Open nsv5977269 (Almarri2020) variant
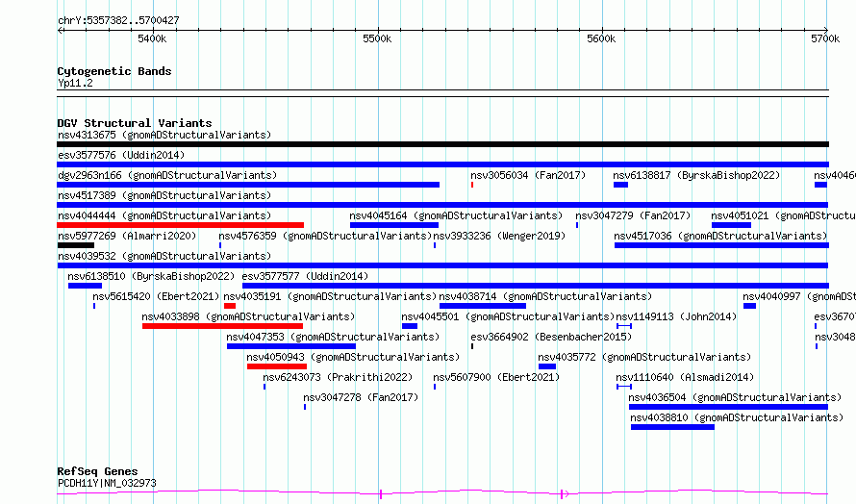This screenshot has width=856, height=504. (127, 236)
